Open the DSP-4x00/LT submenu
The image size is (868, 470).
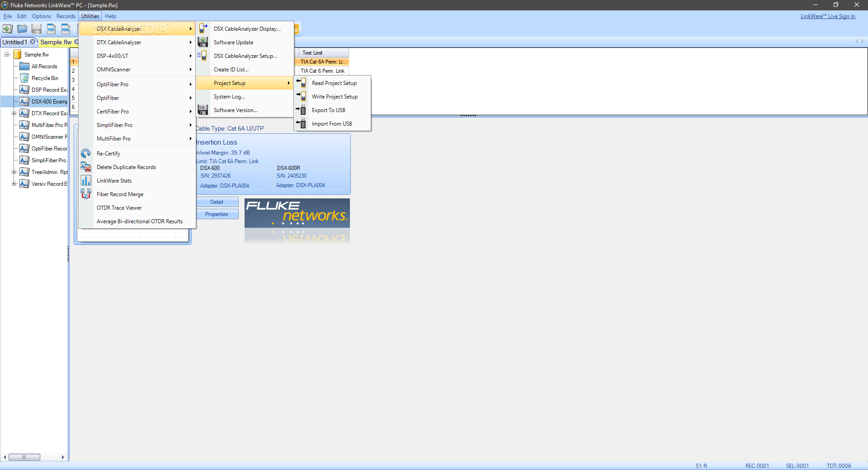137,56
